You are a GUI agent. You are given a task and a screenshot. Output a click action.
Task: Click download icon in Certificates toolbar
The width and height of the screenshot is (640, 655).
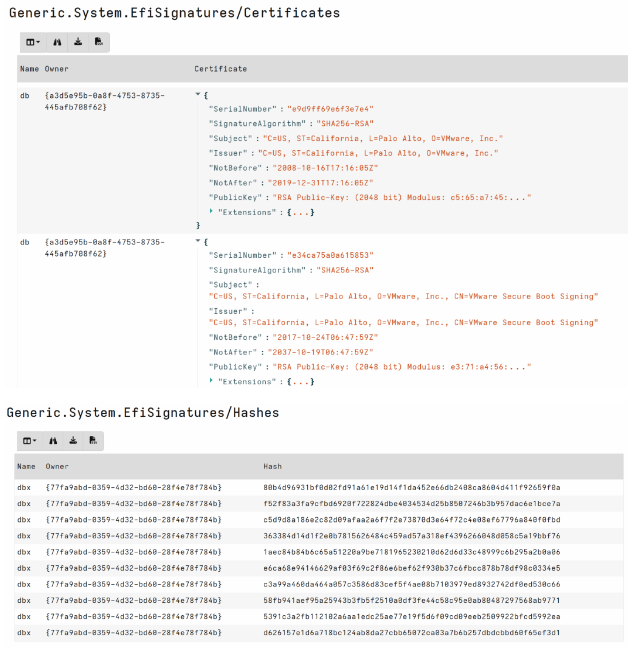[x=76, y=42]
